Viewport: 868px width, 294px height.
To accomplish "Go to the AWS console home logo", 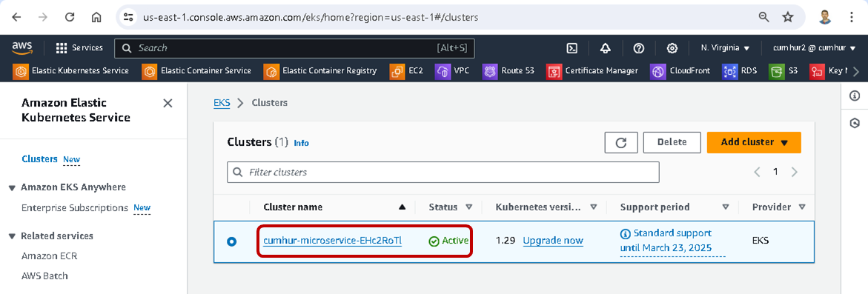I will coord(21,48).
